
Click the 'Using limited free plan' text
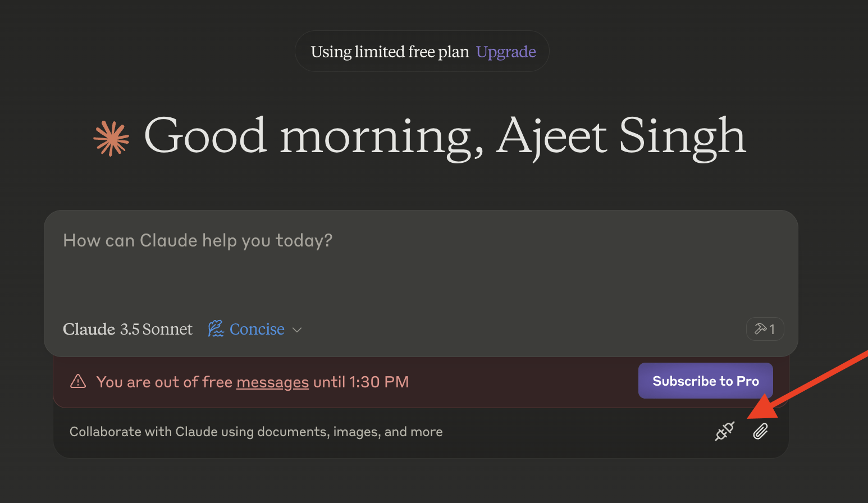pos(390,52)
